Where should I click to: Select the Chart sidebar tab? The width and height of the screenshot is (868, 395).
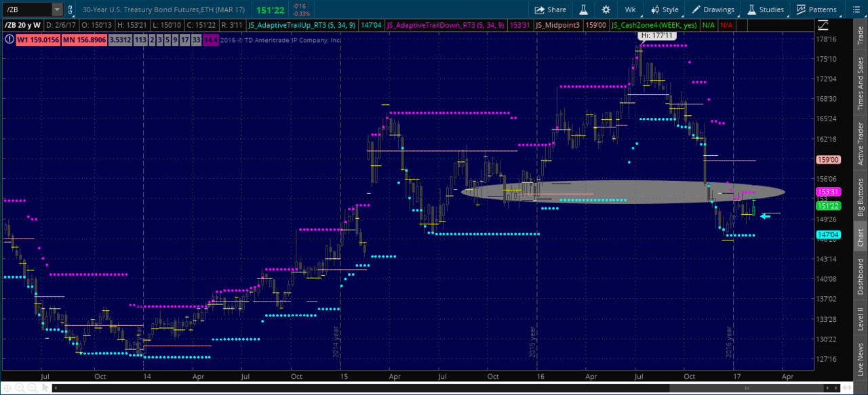tap(861, 237)
